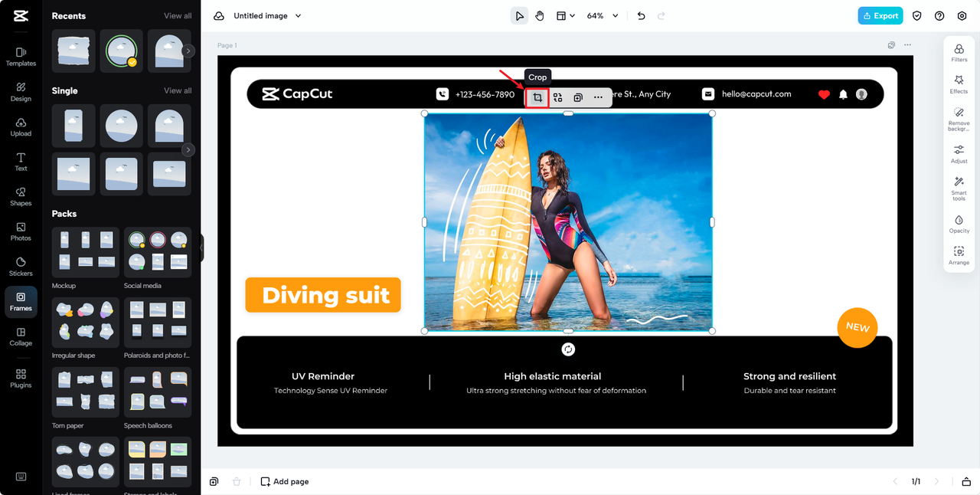980x495 pixels.
Task: Open the Photos sidebar panel
Action: [x=21, y=231]
